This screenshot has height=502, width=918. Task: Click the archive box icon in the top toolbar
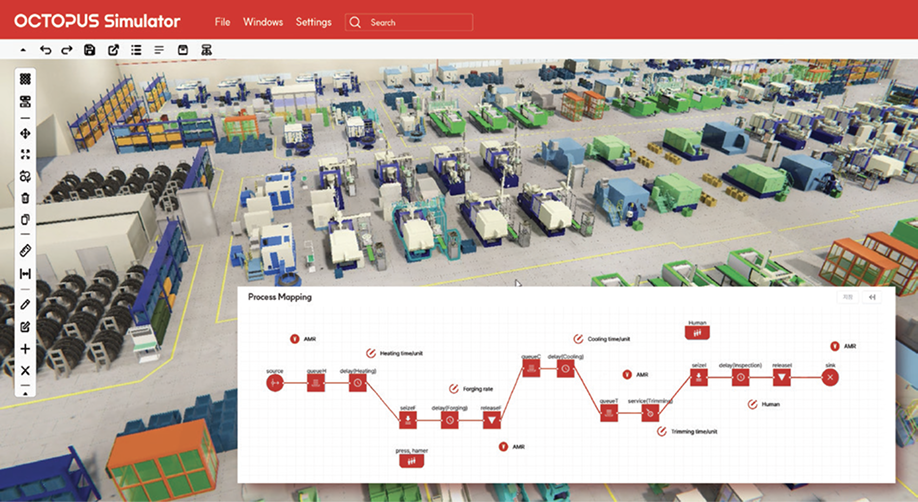click(183, 50)
